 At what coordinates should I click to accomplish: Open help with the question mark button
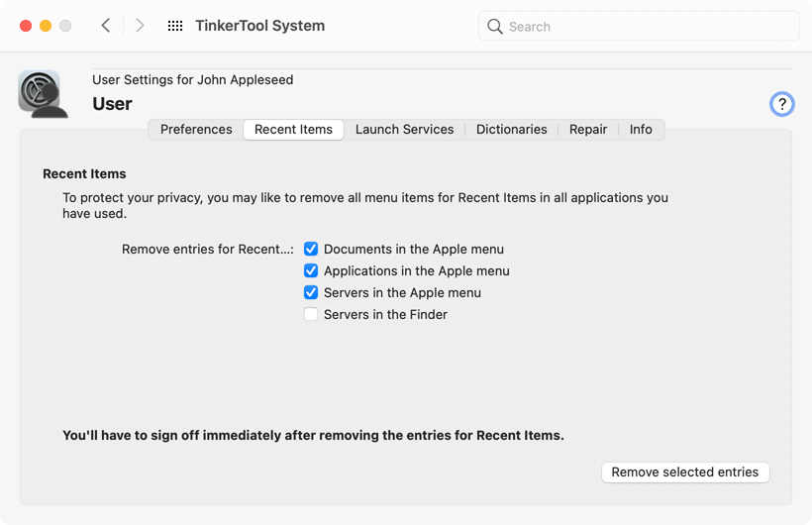pos(782,104)
